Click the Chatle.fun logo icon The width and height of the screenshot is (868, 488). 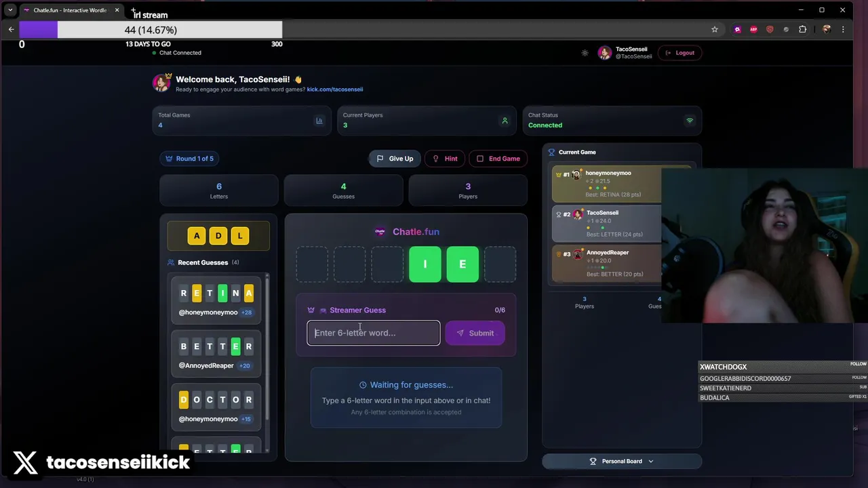(380, 232)
